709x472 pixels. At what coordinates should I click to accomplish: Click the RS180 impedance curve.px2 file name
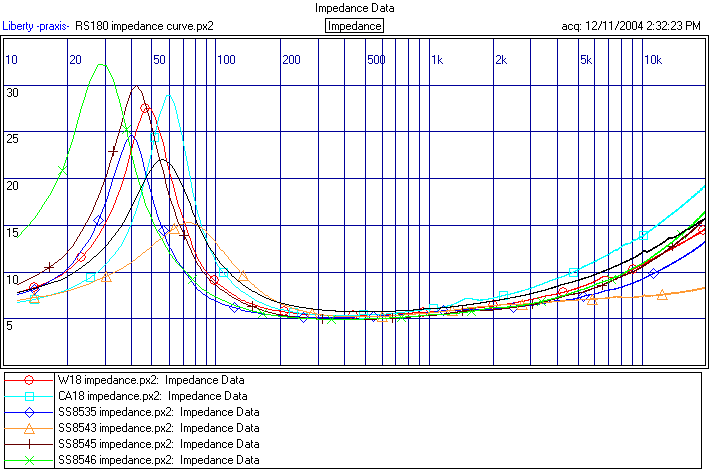pyautogui.click(x=144, y=25)
